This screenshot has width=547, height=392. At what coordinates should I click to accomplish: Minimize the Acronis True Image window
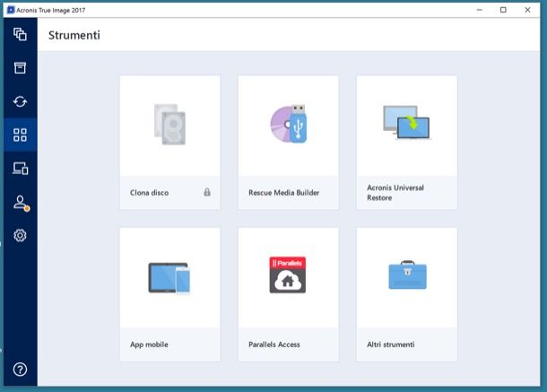[480, 10]
